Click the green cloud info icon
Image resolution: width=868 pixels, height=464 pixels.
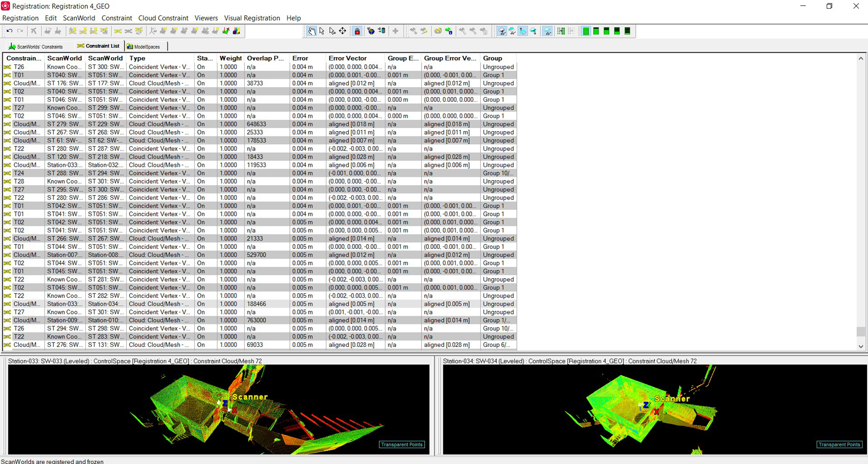[x=449, y=31]
